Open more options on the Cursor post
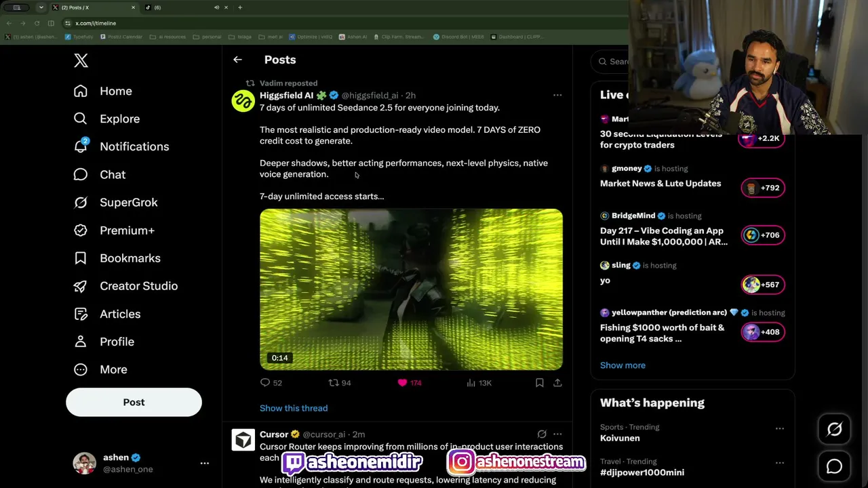The width and height of the screenshot is (868, 488). (557, 434)
